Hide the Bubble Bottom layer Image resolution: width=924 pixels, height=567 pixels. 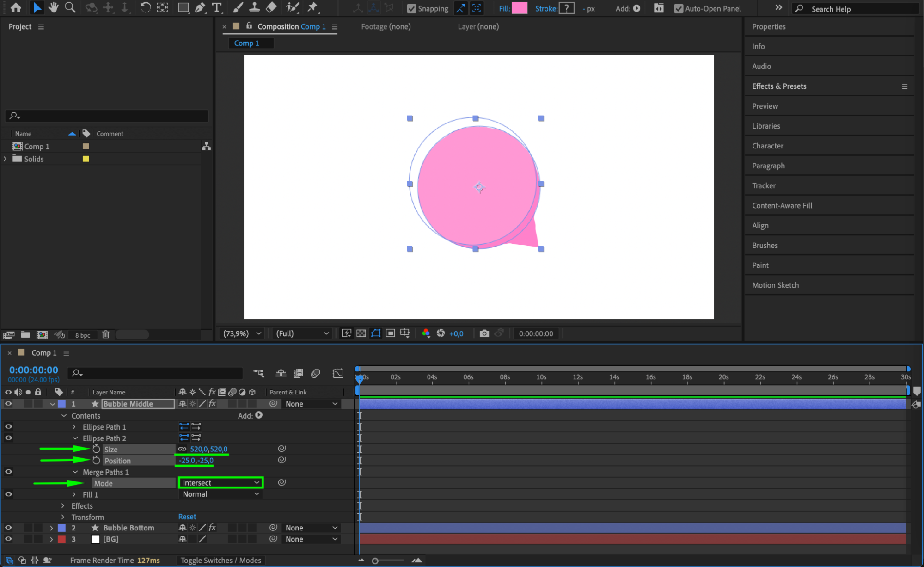coord(8,528)
